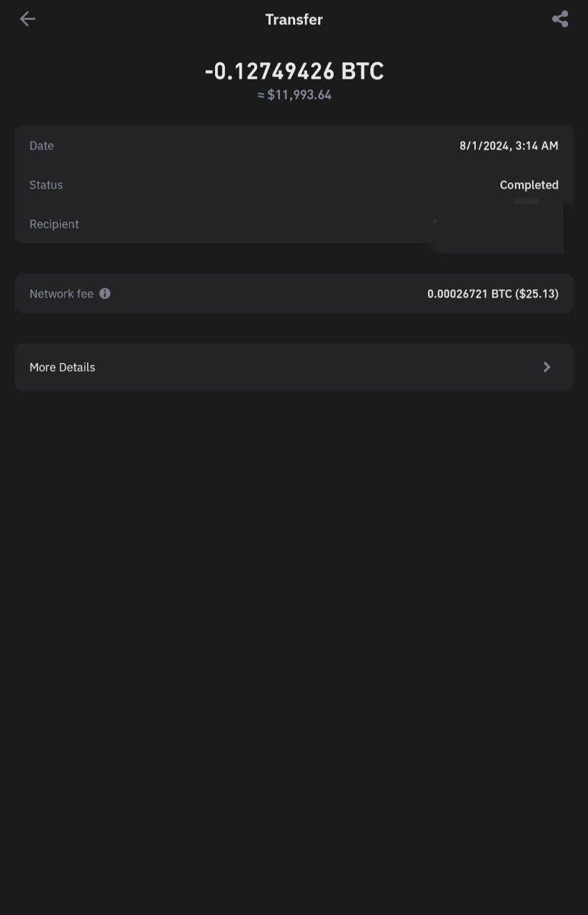Viewport: 588px width, 915px height.
Task: Tap the back arrow icon
Action: pos(27,19)
